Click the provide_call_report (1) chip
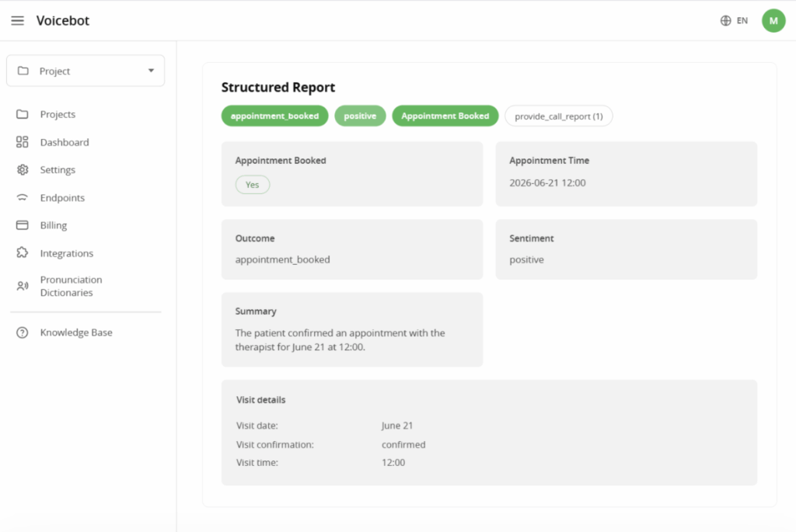Screen dimensions: 796x532 (558, 116)
